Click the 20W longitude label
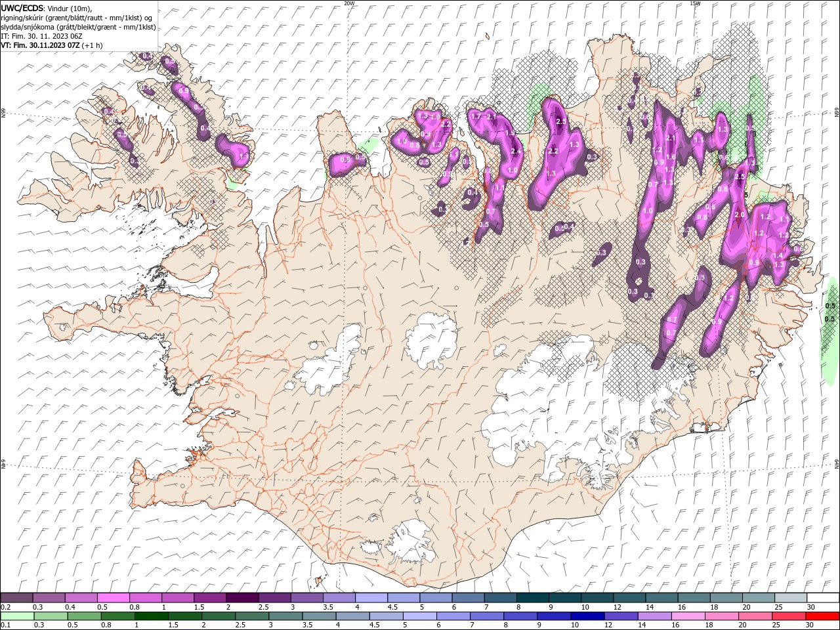The height and width of the screenshot is (630, 840). click(349, 3)
